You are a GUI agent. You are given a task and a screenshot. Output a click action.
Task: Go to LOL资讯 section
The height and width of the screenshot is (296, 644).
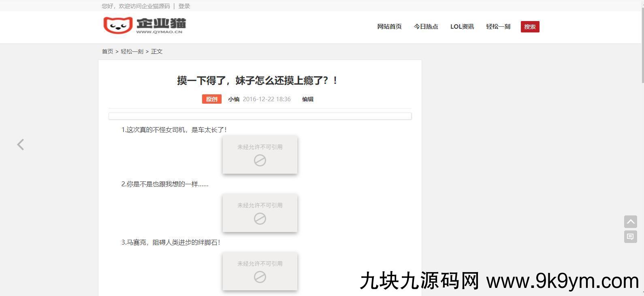tap(462, 27)
